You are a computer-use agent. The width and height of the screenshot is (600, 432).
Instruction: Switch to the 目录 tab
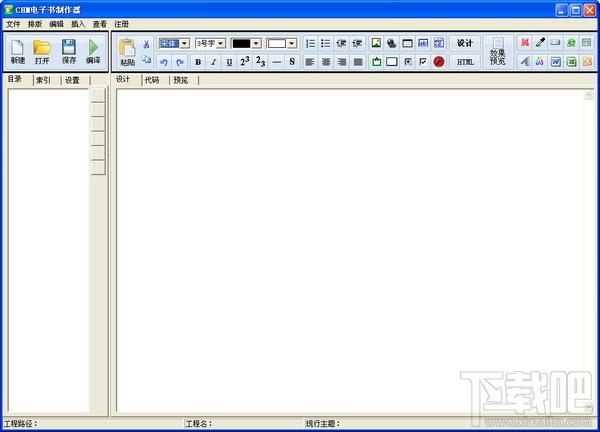15,79
